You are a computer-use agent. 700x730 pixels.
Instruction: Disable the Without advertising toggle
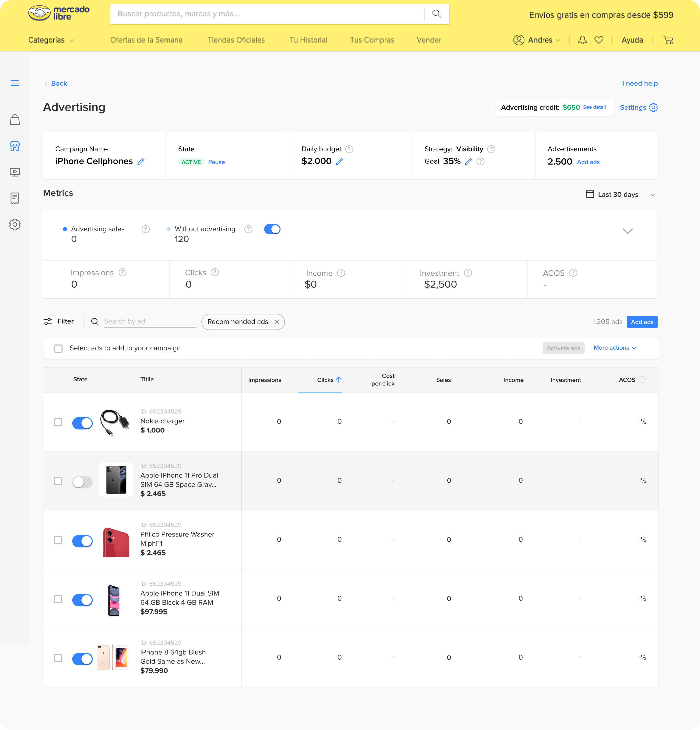coord(272,229)
